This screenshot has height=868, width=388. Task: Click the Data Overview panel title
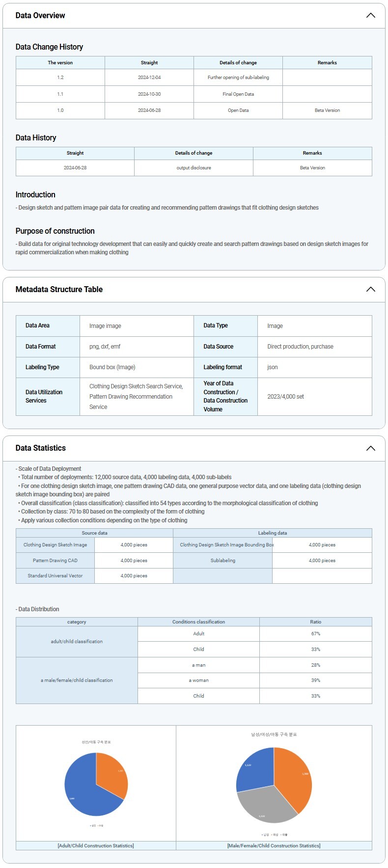[40, 16]
